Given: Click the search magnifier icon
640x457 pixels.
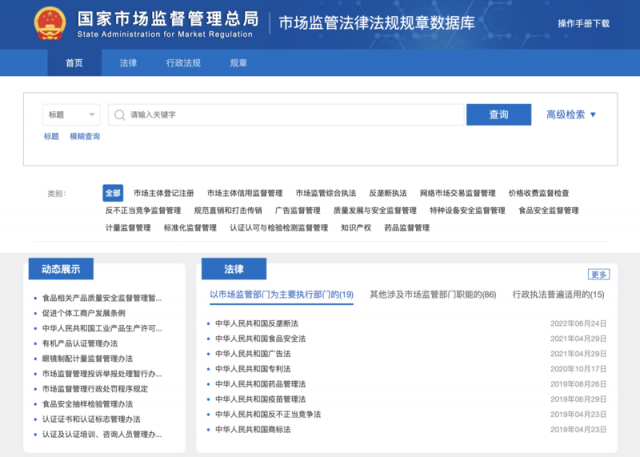Looking at the screenshot, I should [x=120, y=115].
